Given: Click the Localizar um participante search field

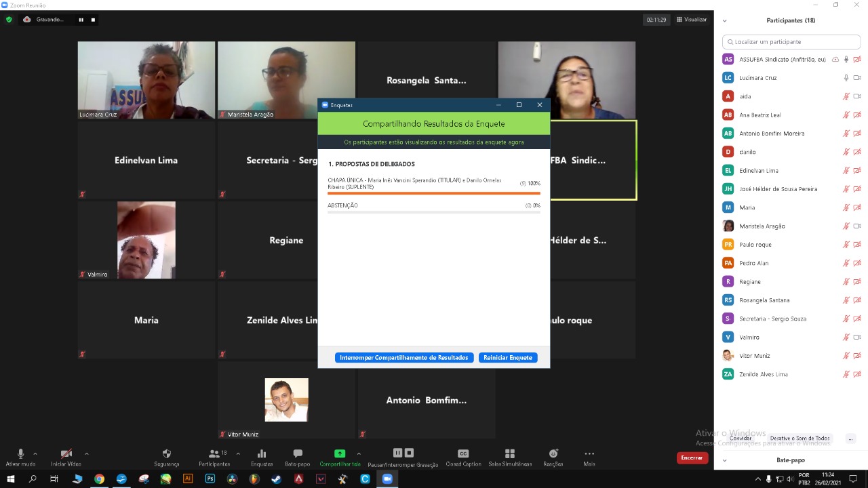Looking at the screenshot, I should 791,42.
